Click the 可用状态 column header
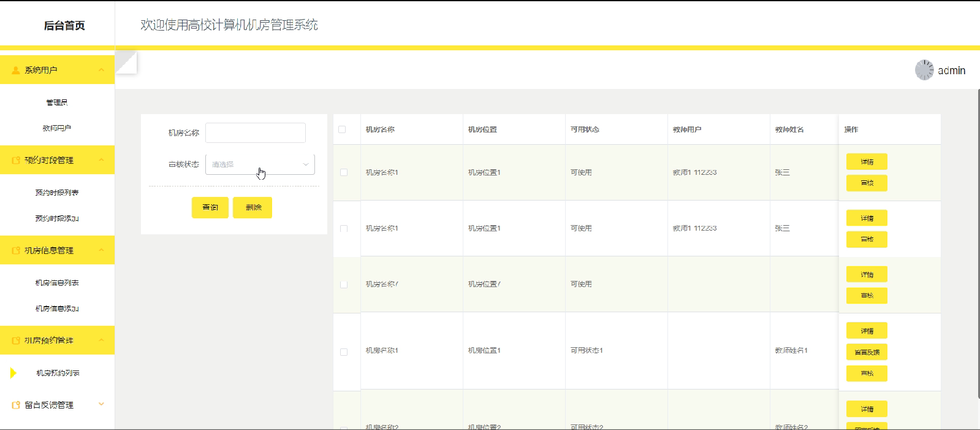Viewport: 980px width, 430px height. pyautogui.click(x=585, y=129)
